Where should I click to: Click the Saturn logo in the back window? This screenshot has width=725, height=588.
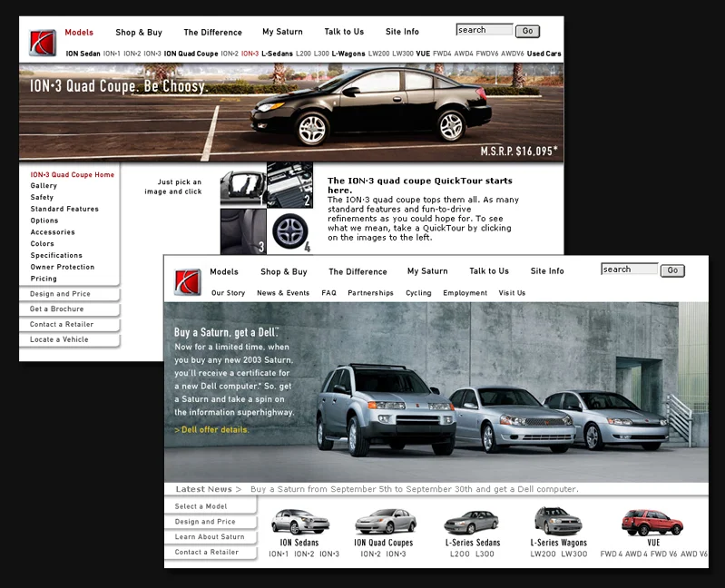[43, 43]
